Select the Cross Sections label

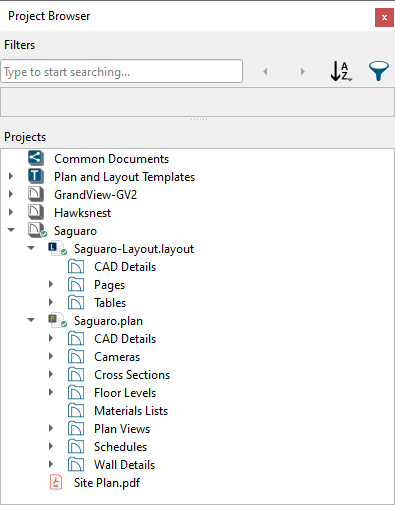[132, 375]
